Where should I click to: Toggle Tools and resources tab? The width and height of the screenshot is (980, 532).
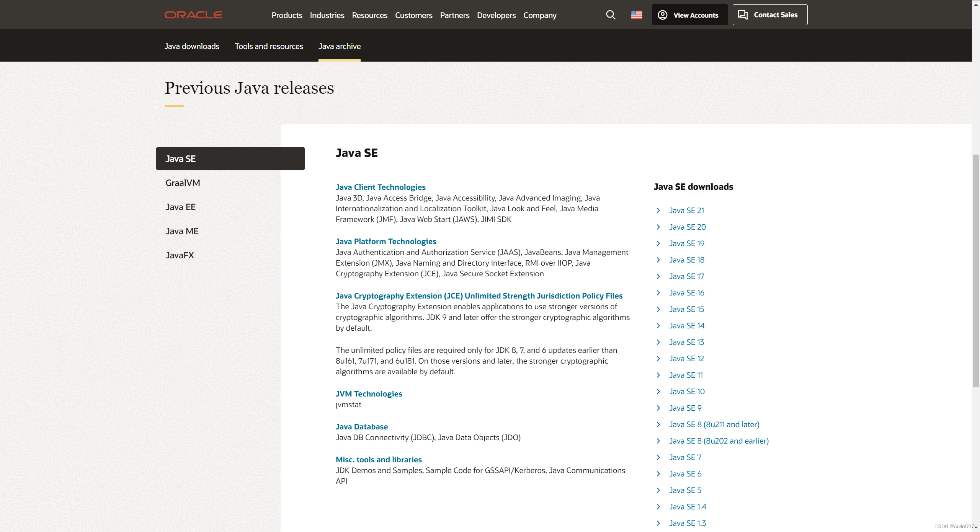(x=269, y=46)
